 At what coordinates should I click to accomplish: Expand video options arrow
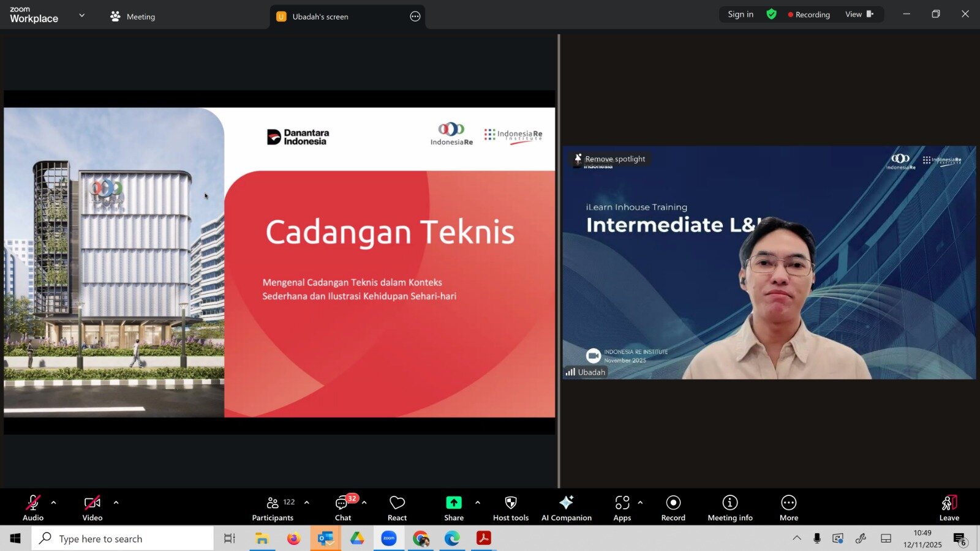click(116, 503)
